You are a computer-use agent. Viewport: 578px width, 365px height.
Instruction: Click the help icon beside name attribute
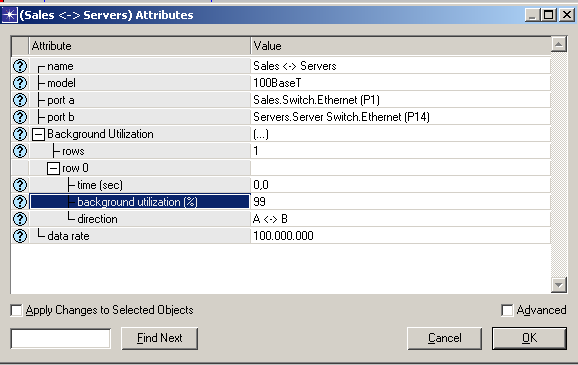click(20, 66)
